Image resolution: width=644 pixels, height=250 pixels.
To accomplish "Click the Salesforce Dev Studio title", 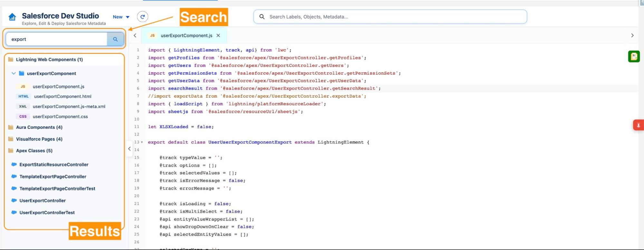I will pyautogui.click(x=60, y=16).
